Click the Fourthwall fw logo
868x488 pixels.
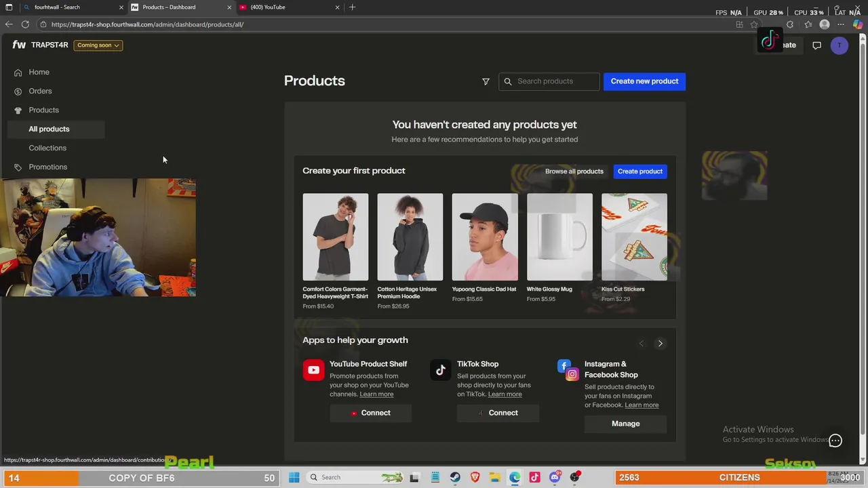(x=19, y=45)
